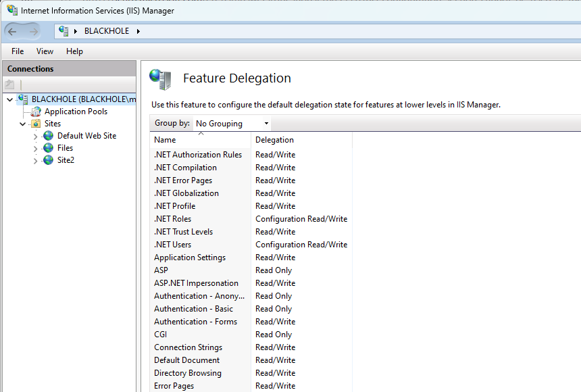
Task: Click Read Only for Authentication - Basic
Action: 274,309
